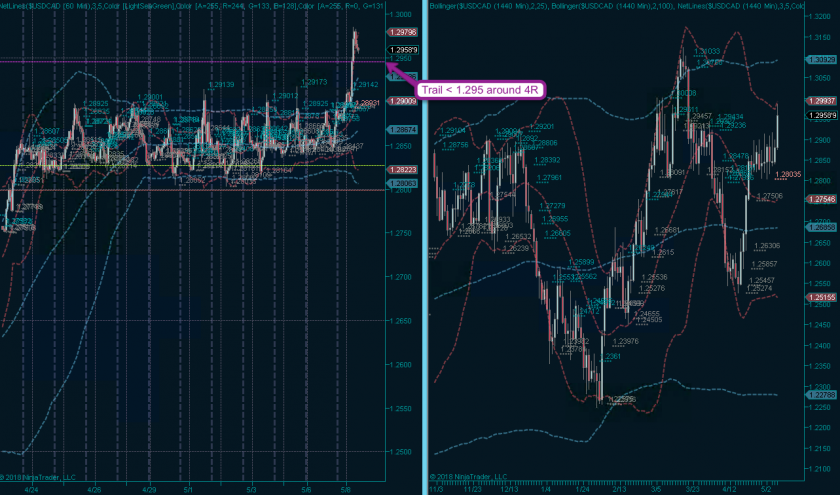Click the 1.3200 axis label in right chart
The width and height of the screenshot is (840, 495).
(x=820, y=17)
